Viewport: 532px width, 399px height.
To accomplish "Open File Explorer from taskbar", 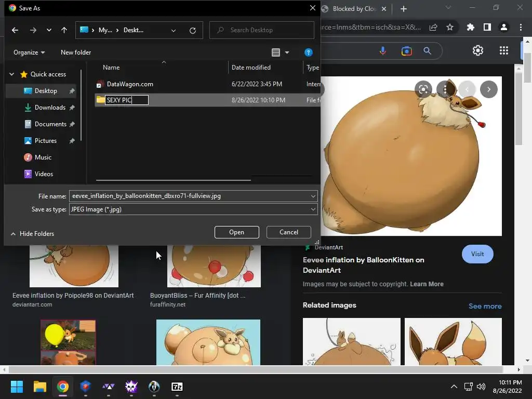I will (39, 387).
